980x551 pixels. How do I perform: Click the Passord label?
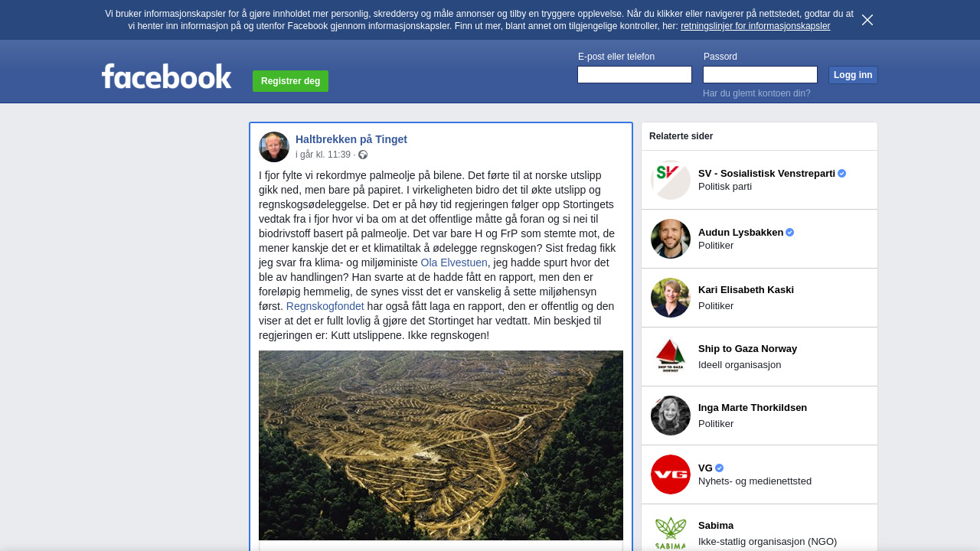[x=720, y=57]
